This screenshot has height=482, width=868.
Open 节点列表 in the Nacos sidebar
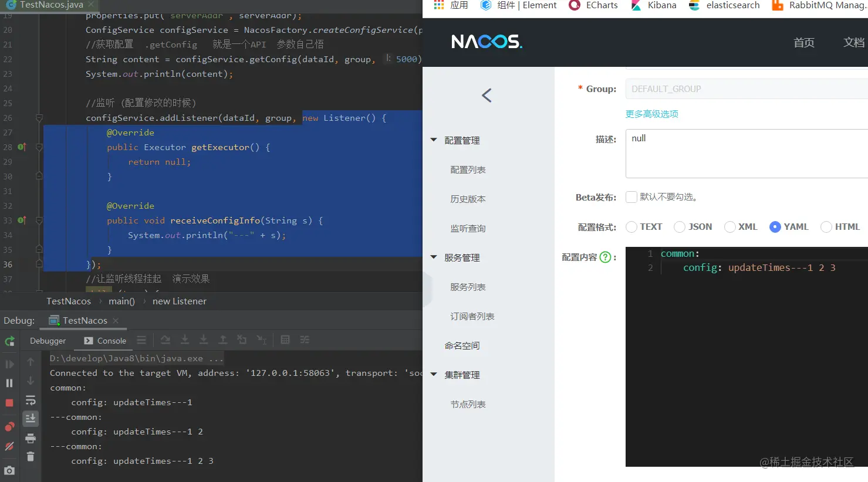468,404
